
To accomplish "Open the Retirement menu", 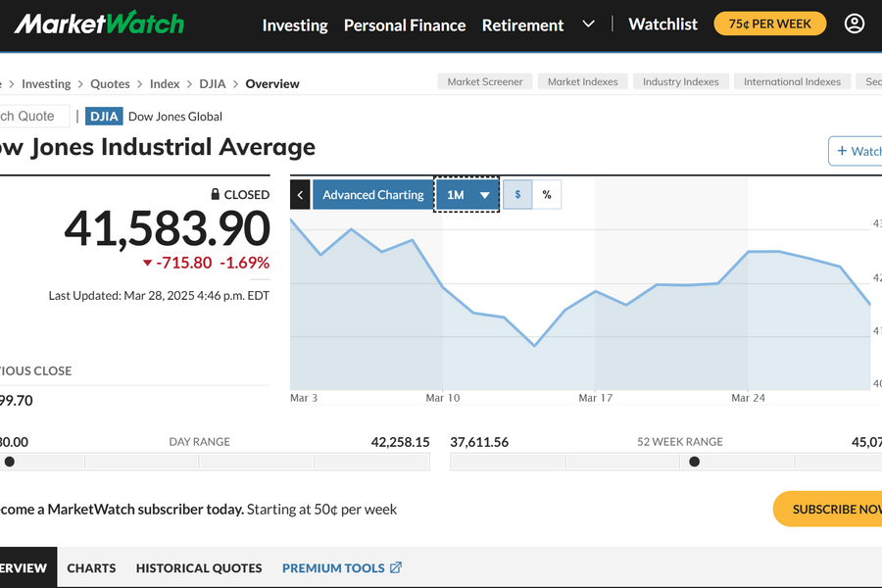I will [x=522, y=24].
